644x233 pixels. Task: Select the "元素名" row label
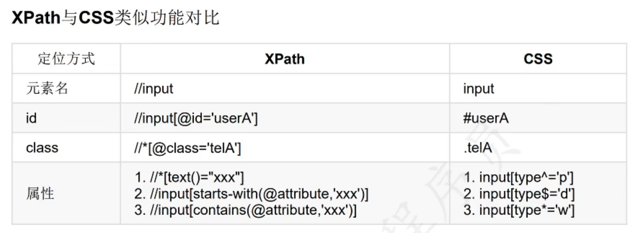[47, 88]
